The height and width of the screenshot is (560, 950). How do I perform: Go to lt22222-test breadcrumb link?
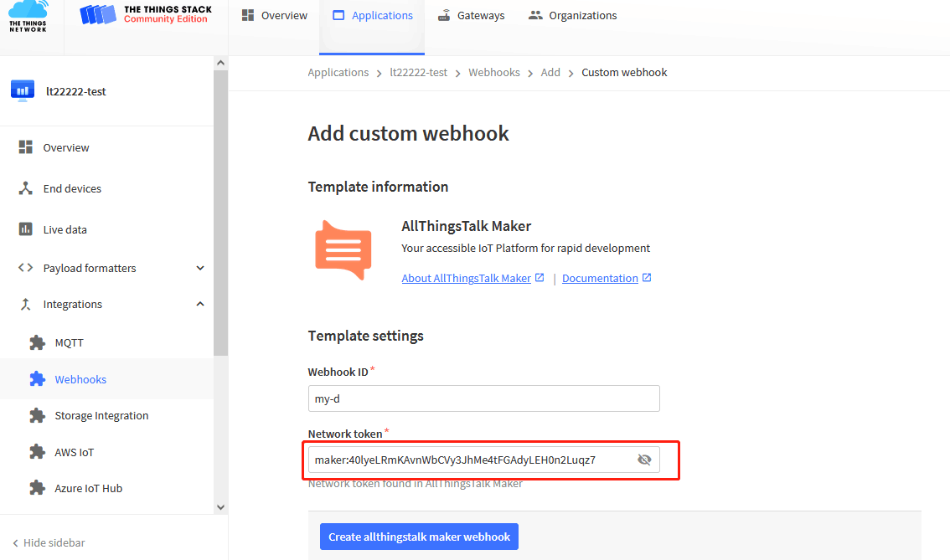418,73
